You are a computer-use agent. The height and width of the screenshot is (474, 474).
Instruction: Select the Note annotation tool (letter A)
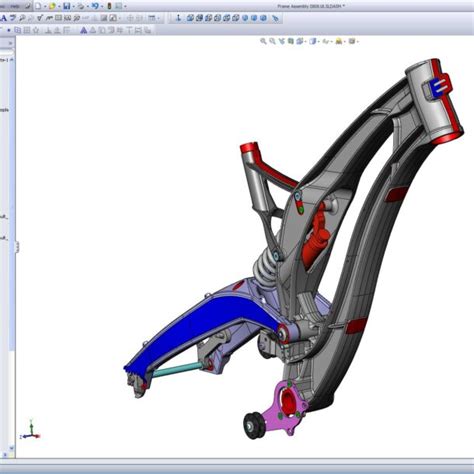coord(3,18)
